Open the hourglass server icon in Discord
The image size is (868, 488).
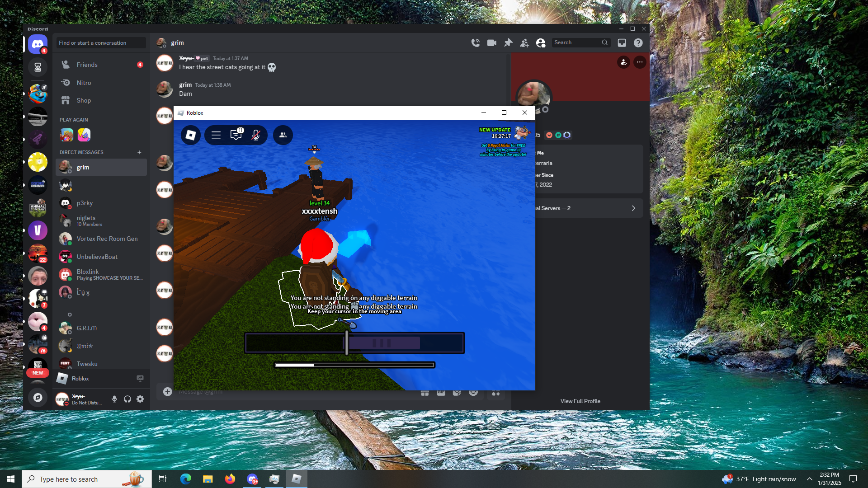tap(38, 67)
